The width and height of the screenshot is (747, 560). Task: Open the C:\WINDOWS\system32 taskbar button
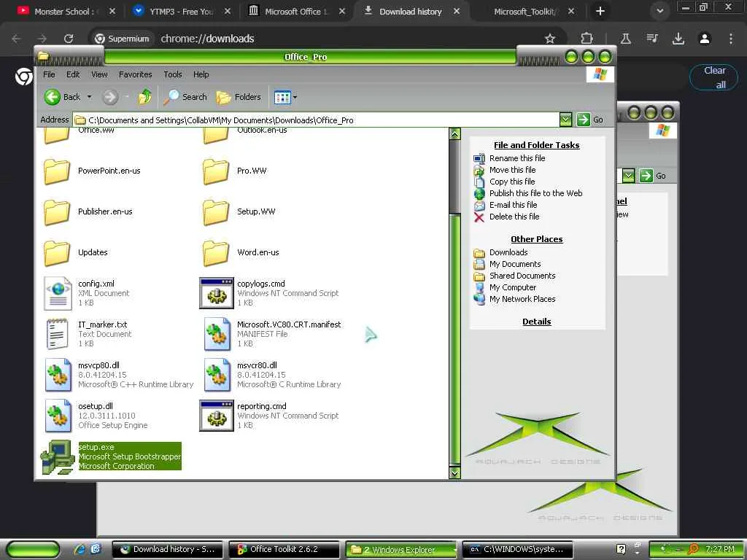coord(517,549)
